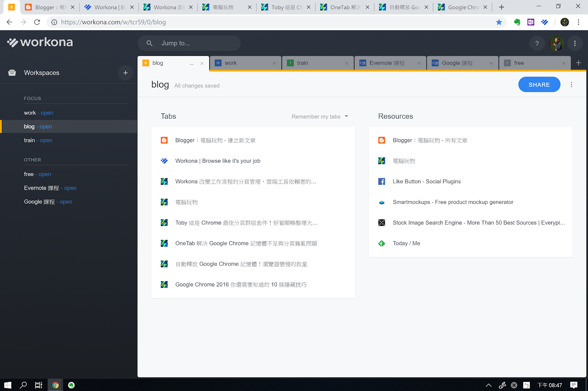Minimize the blog workspace tab
Screen dimensions: 588x391
point(191,64)
